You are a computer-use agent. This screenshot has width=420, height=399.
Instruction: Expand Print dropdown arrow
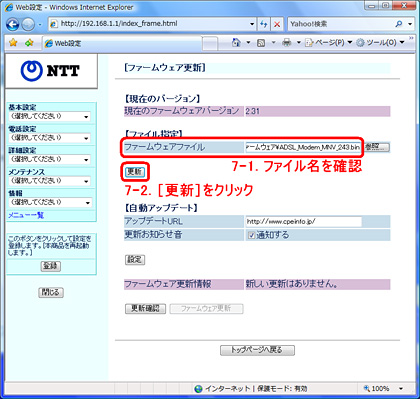(299, 42)
